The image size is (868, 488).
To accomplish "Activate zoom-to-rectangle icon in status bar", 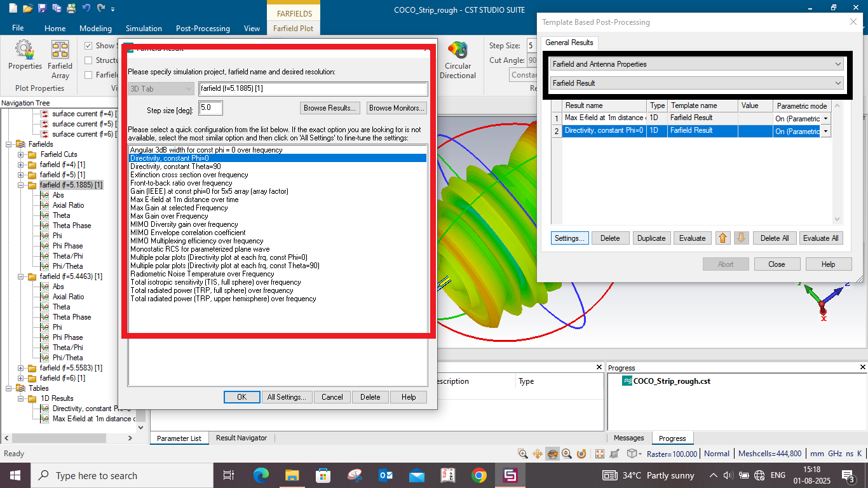I will [x=522, y=454].
